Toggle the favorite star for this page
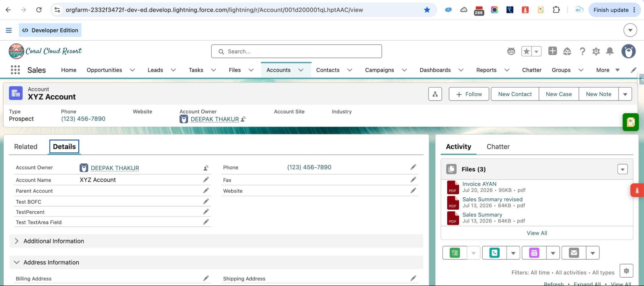This screenshot has width=644, height=286. click(x=526, y=51)
